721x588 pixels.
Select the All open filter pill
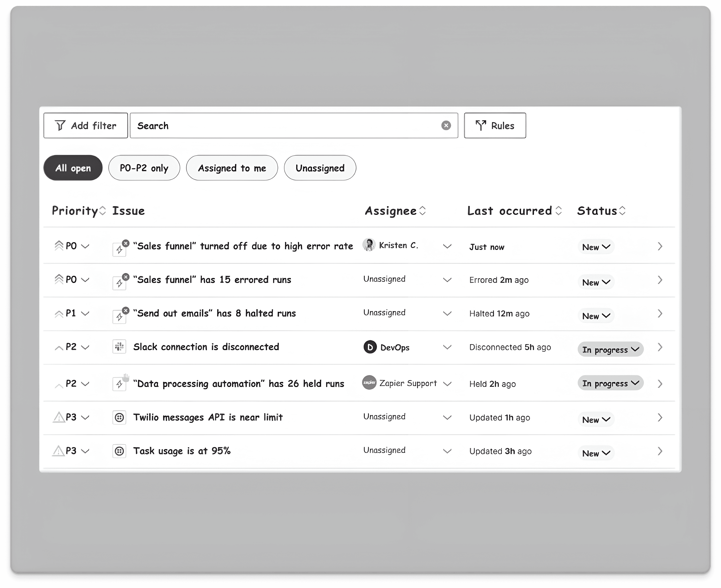73,168
